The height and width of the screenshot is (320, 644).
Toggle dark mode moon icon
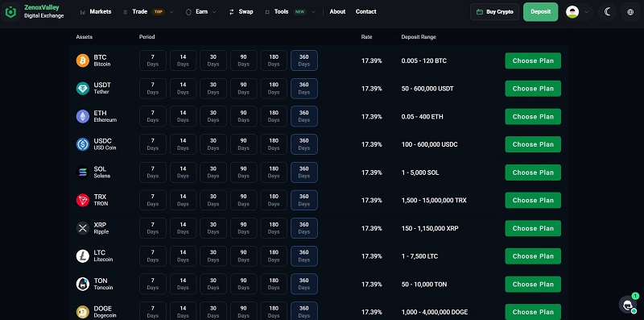[x=608, y=12]
